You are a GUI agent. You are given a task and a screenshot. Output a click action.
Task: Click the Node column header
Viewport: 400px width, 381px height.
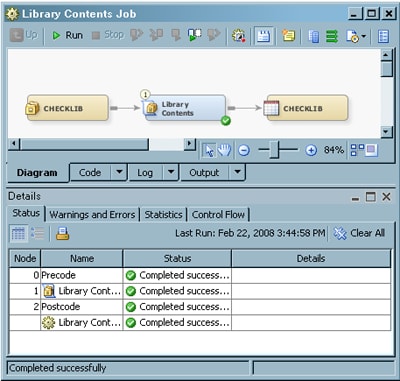click(x=25, y=258)
